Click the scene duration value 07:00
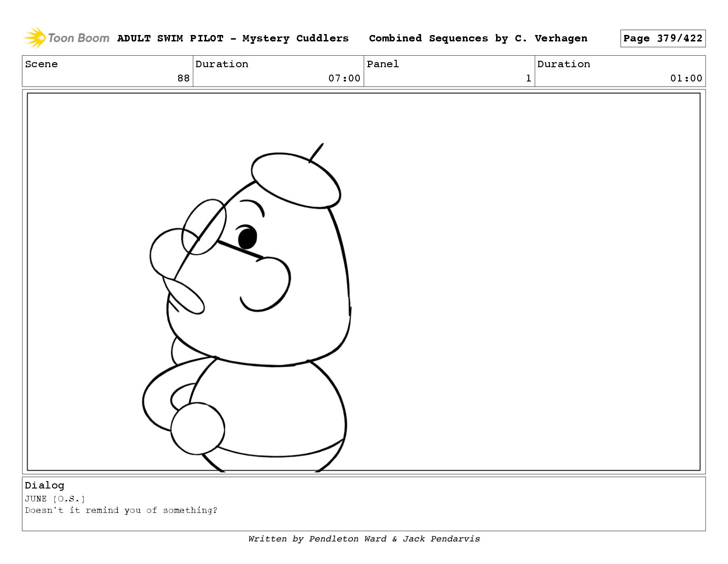The width and height of the screenshot is (728, 564). point(344,78)
